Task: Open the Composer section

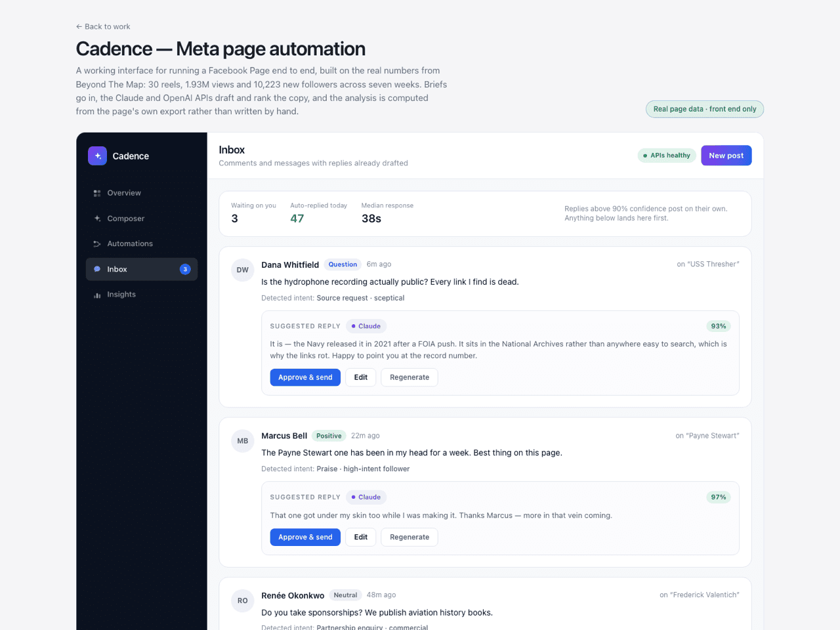Action: coord(142,219)
